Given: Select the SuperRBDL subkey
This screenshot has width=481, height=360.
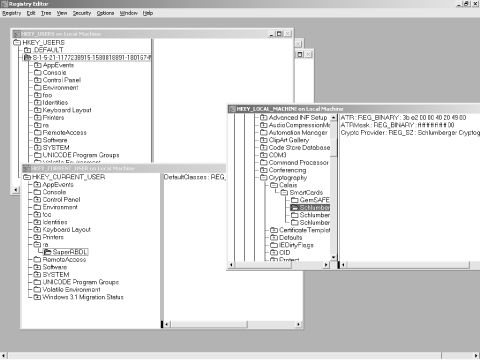Looking at the screenshot, I should (x=69, y=252).
